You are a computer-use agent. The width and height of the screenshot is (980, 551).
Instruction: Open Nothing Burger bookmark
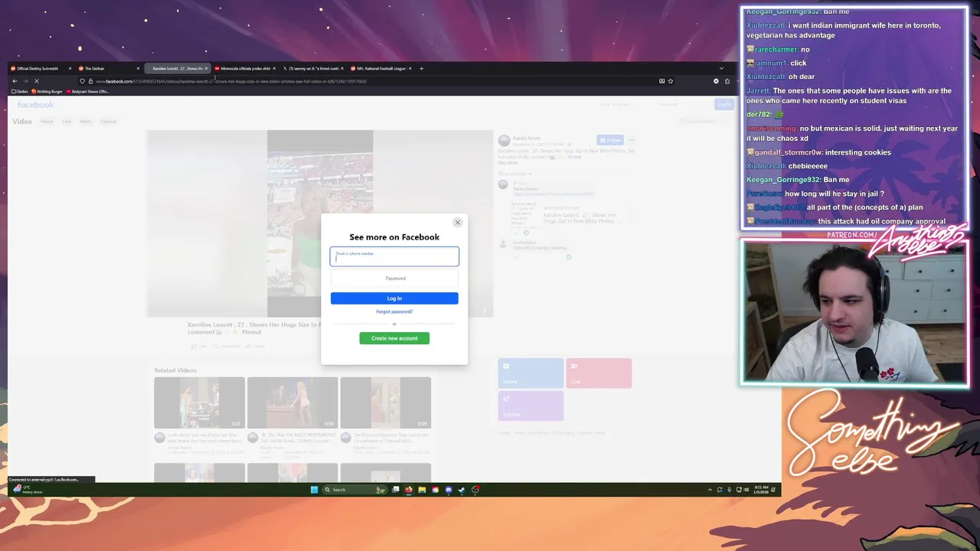[47, 91]
